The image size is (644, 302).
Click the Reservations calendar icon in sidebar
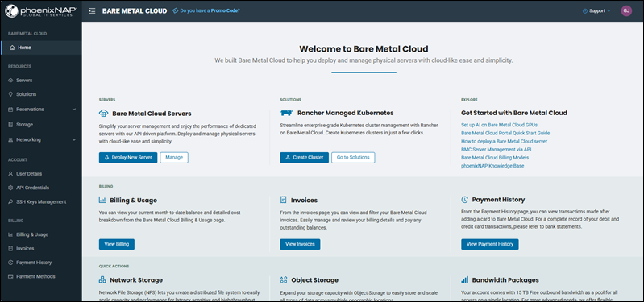point(10,110)
